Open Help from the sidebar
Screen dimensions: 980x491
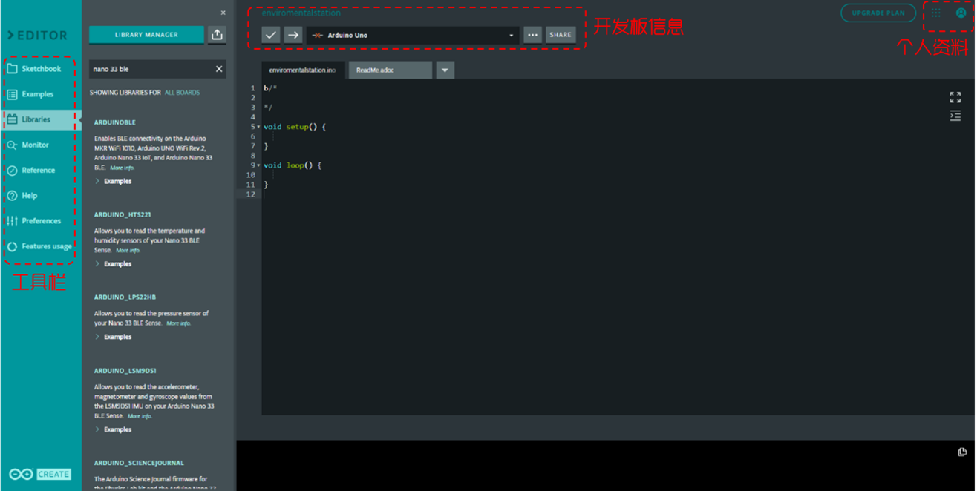tap(40, 195)
